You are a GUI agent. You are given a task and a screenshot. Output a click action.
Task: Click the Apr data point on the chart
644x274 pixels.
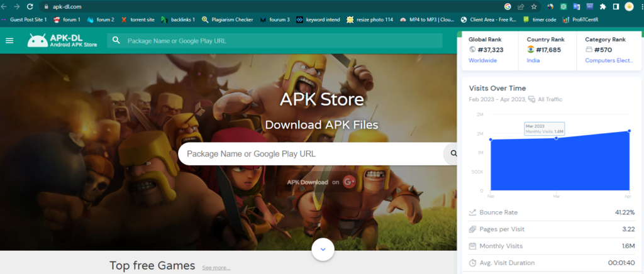(x=629, y=131)
